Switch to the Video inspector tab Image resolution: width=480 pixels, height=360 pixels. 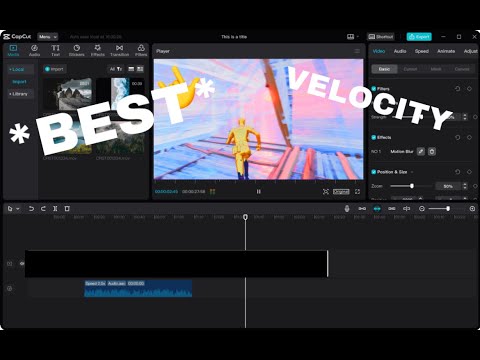[x=379, y=51]
